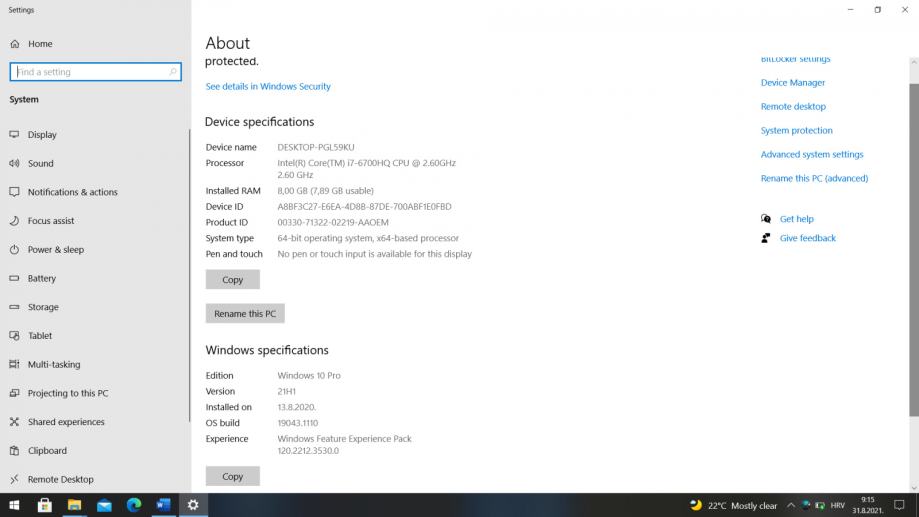Screen dimensions: 919x517
Task: Click the Storage sidebar icon
Action: coord(15,307)
